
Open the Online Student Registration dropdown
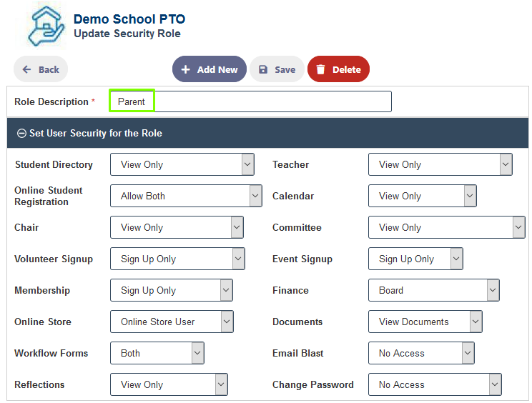pyautogui.click(x=186, y=196)
